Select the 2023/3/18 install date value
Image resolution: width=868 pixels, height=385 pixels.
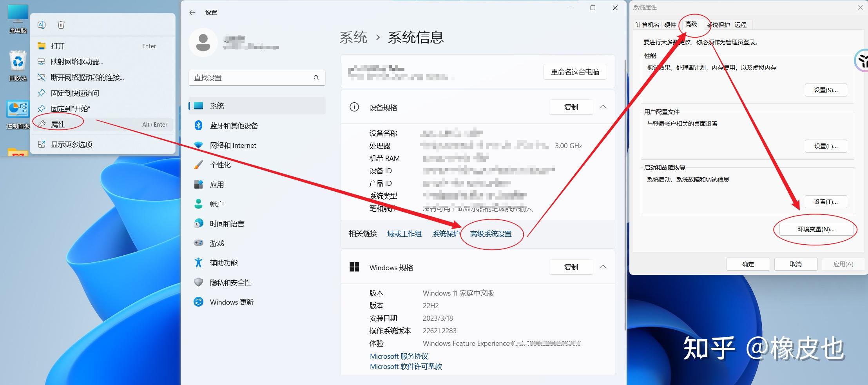(x=438, y=318)
